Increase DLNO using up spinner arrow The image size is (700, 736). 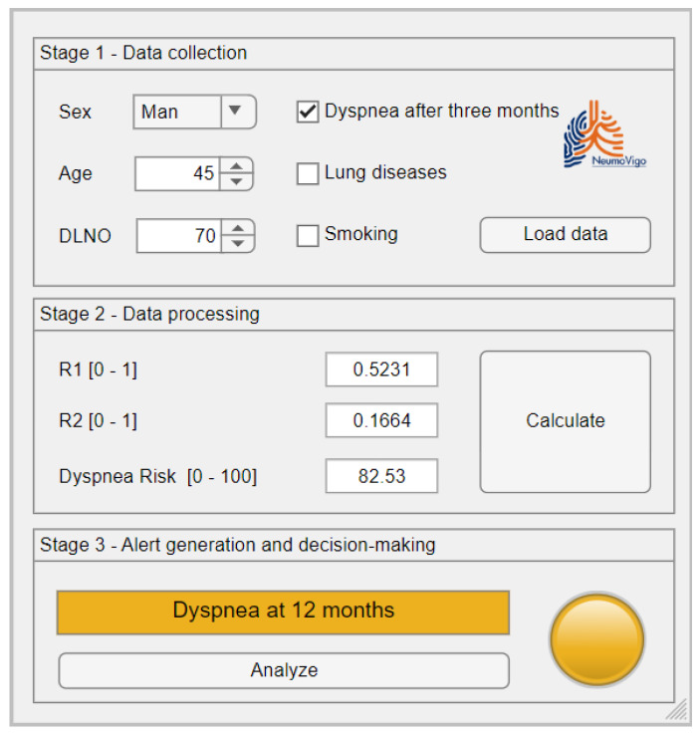pyautogui.click(x=237, y=229)
